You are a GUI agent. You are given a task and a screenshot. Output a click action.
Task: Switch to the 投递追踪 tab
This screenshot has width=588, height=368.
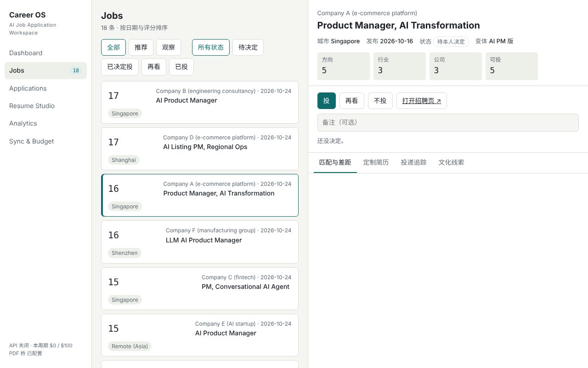click(413, 162)
